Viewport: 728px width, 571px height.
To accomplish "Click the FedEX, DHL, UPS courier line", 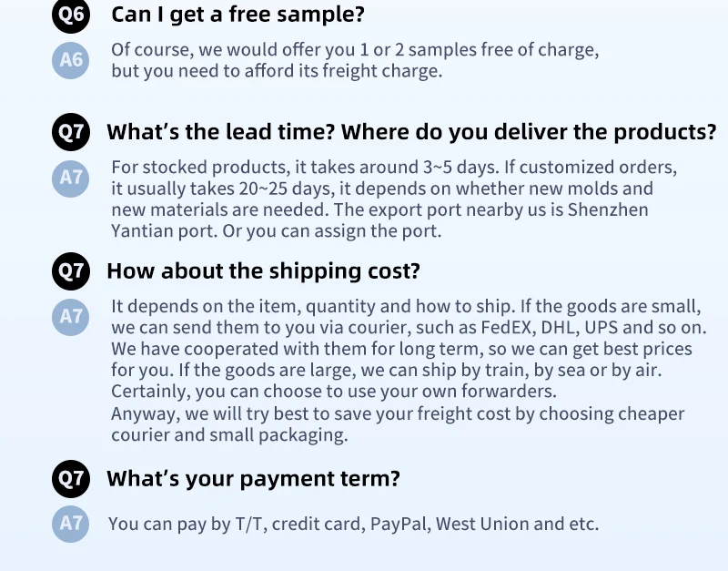I will point(409,328).
